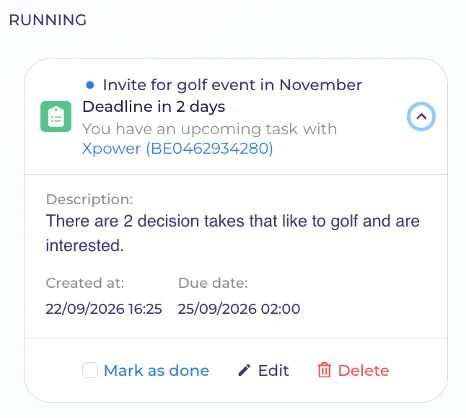This screenshot has height=418, width=466.
Task: Click the Deadline in 2 days text
Action: coord(154,107)
